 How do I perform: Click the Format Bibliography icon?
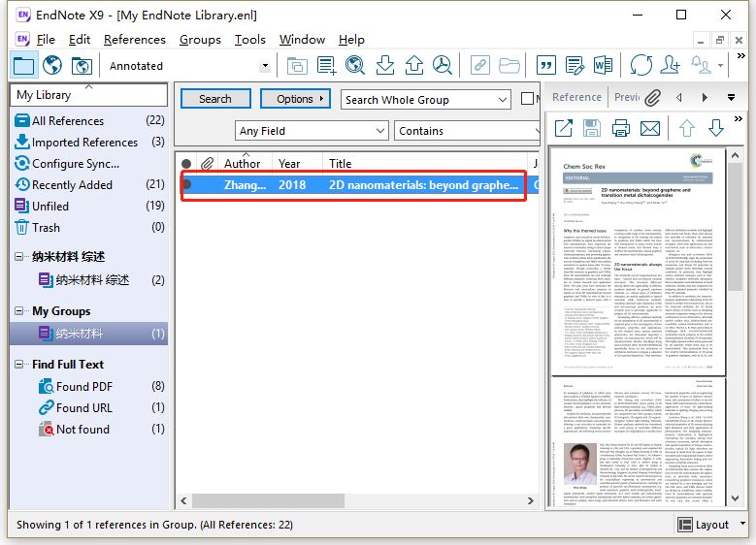575,66
